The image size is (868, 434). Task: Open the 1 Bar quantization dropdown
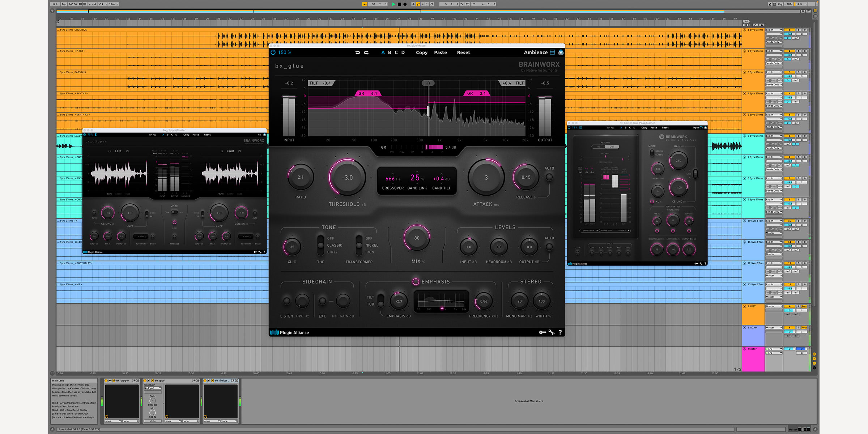click(x=114, y=4)
